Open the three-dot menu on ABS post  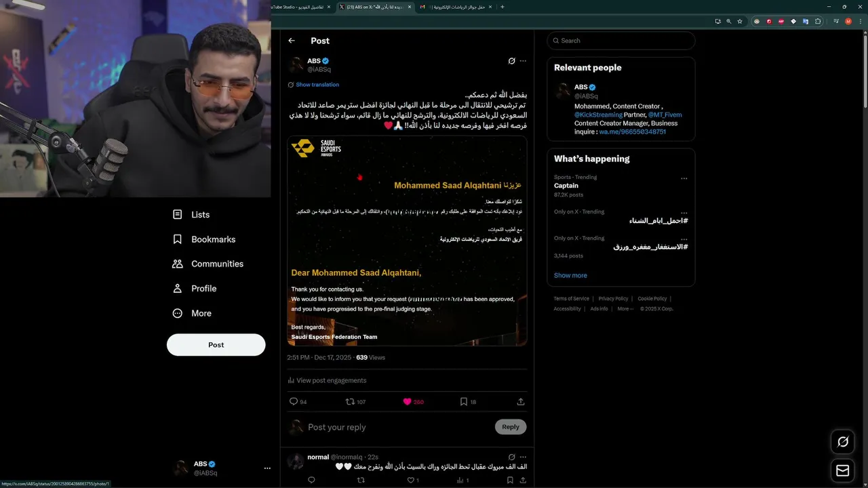pos(523,61)
